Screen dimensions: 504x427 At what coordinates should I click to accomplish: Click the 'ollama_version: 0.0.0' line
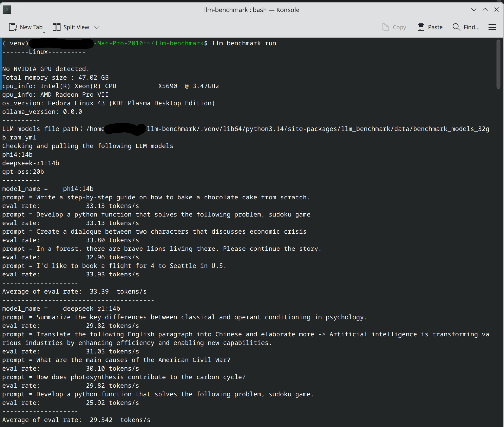click(x=42, y=112)
